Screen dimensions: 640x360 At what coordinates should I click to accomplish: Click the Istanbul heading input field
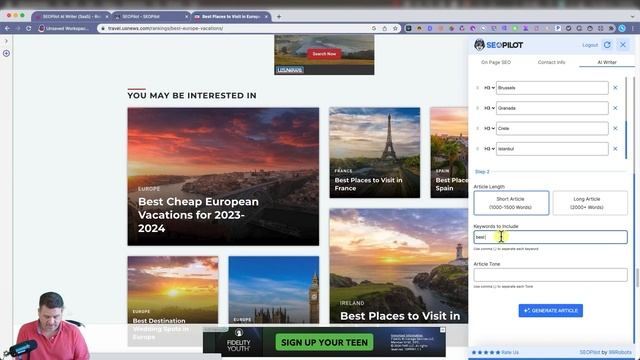coord(552,149)
